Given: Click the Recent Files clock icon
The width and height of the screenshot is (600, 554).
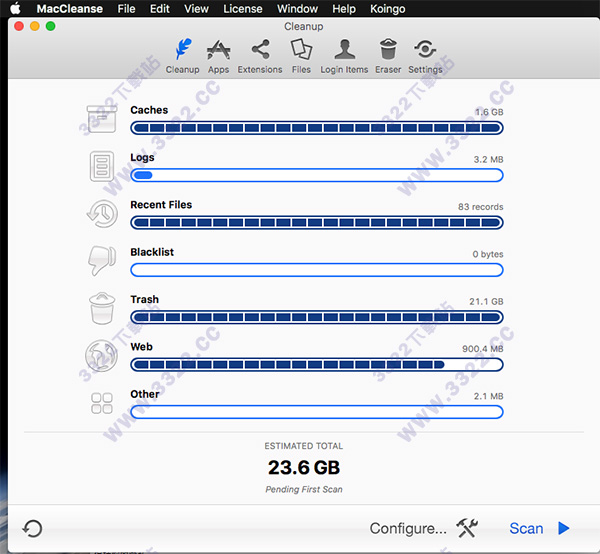Looking at the screenshot, I should [102, 213].
